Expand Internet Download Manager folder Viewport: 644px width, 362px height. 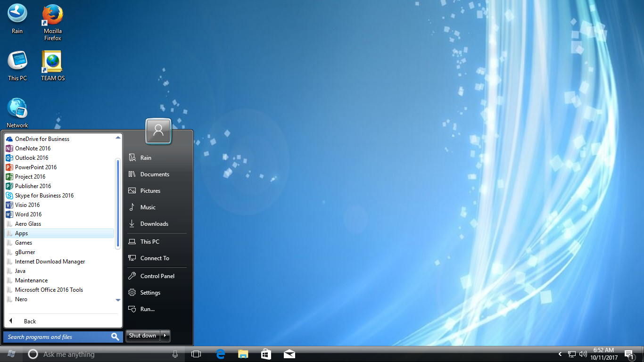click(59, 262)
